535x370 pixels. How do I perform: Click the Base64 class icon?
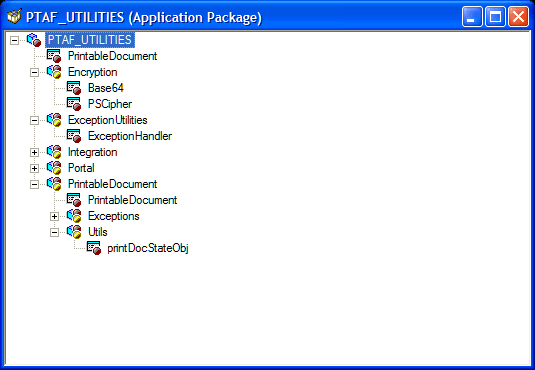tap(74, 88)
